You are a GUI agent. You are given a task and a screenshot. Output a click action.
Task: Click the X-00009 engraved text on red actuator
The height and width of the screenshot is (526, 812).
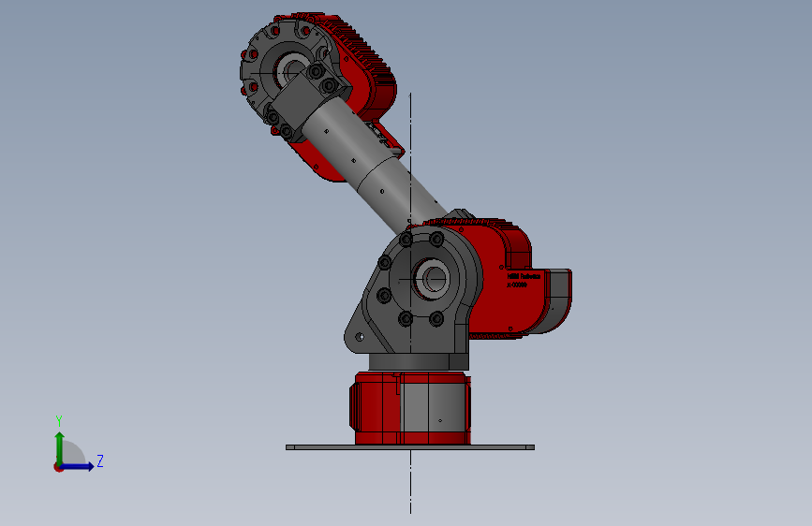pyautogui.click(x=517, y=285)
